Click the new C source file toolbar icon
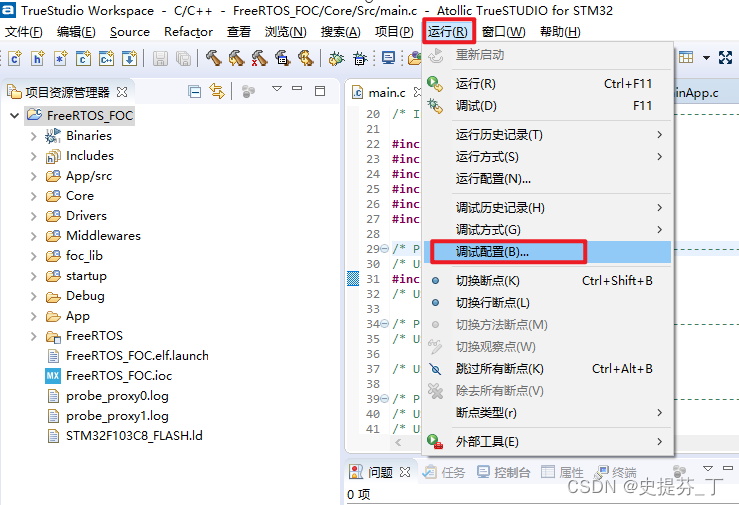 [15, 58]
